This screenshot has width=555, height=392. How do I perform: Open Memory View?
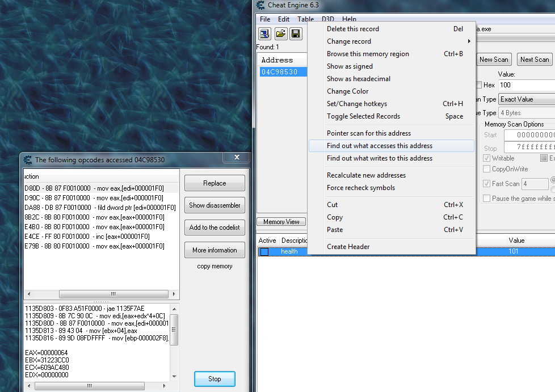tap(281, 222)
